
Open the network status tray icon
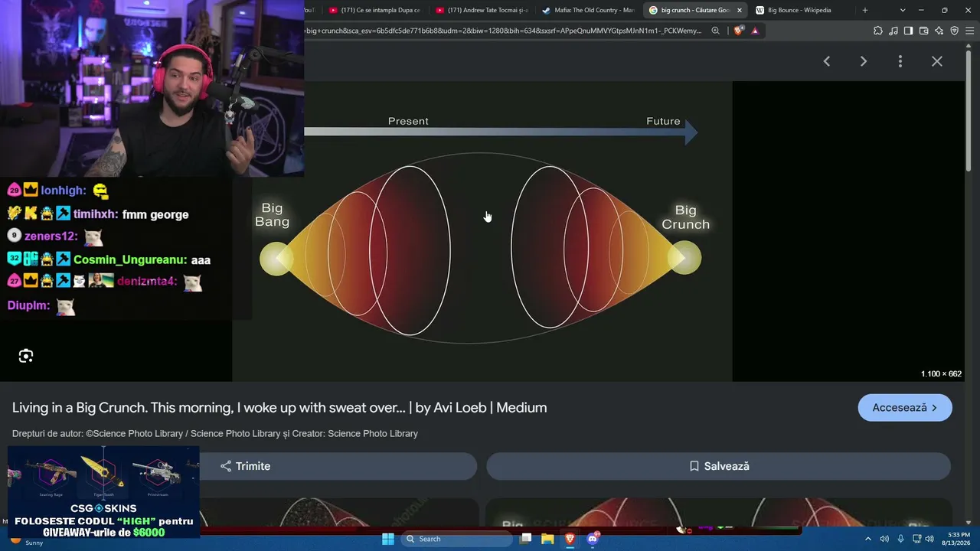pyautogui.click(x=916, y=539)
